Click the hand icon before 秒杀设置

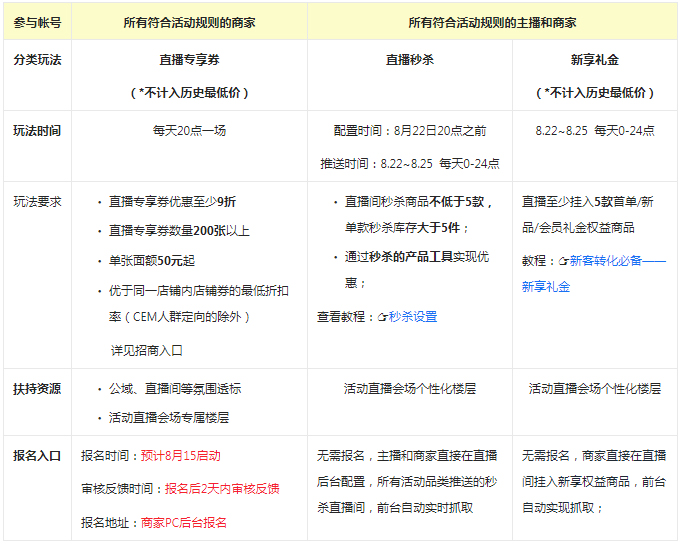point(382,318)
